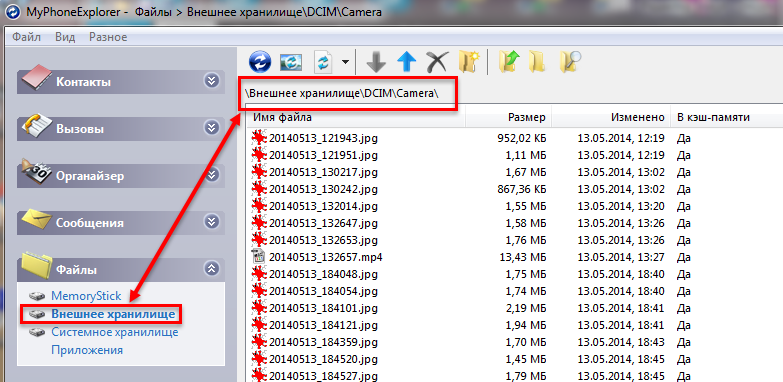Expand the Сообщения section chevron
Image resolution: width=783 pixels, height=382 pixels.
212,222
